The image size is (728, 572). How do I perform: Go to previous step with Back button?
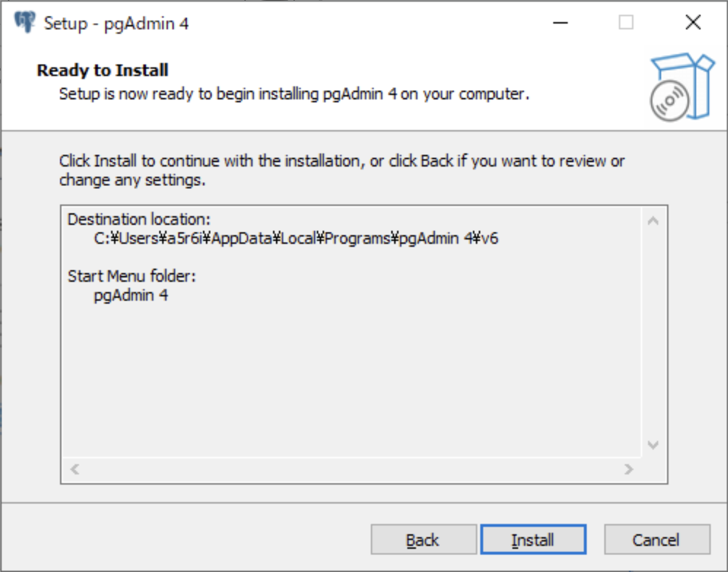coord(423,540)
